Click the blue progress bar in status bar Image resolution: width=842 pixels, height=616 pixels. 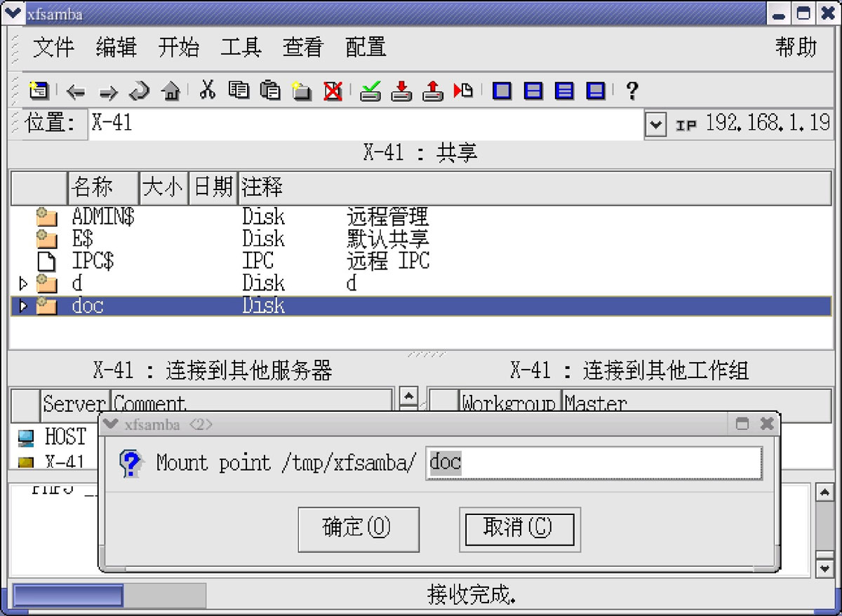coord(68,596)
